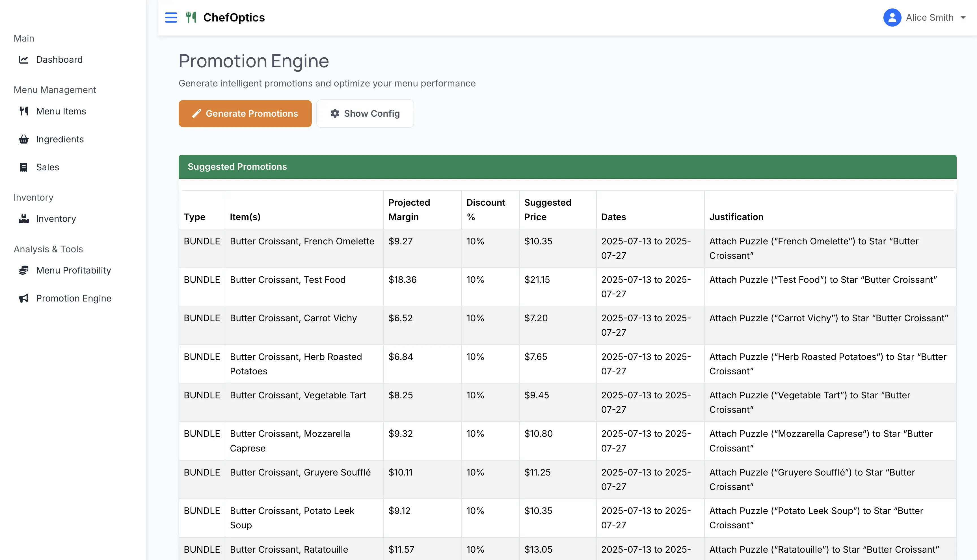Click the ChefOptics brand name
The width and height of the screenshot is (977, 560).
click(234, 18)
